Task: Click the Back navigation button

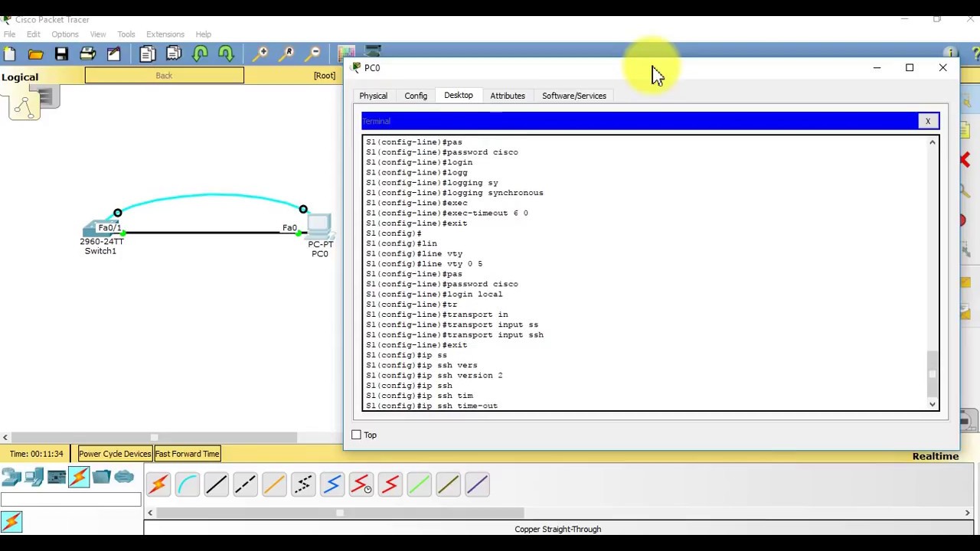Action: pyautogui.click(x=164, y=75)
